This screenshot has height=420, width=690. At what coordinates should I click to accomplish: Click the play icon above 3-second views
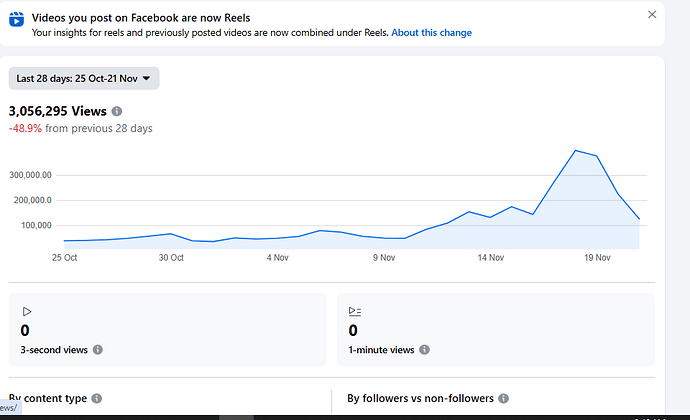pos(27,311)
